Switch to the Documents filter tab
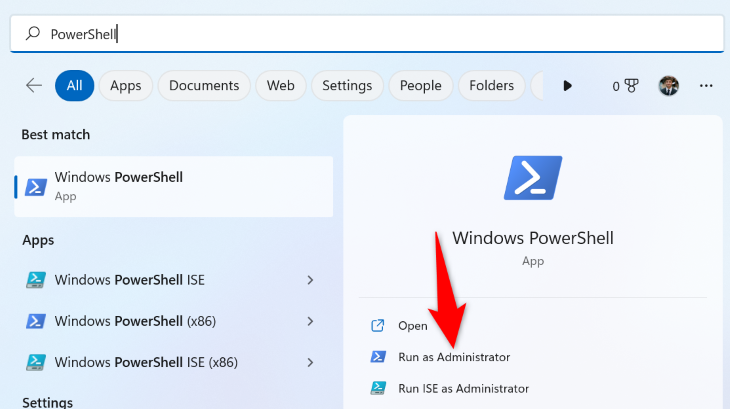 tap(204, 86)
